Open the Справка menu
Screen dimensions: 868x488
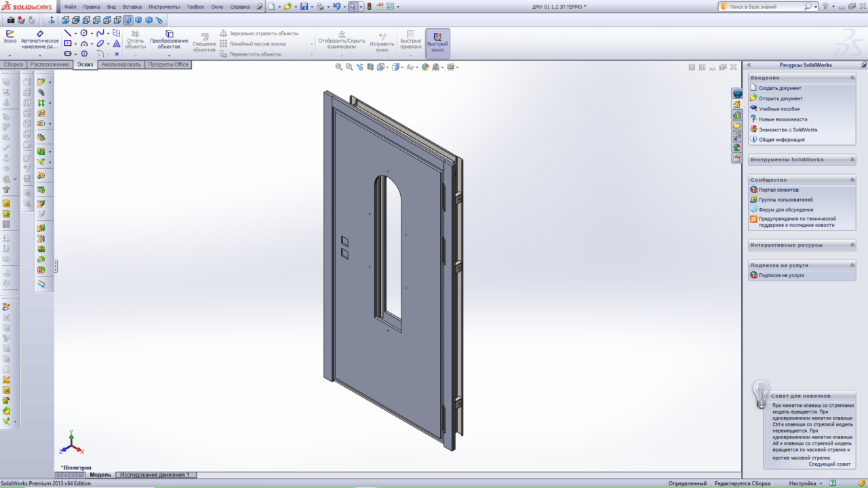coord(240,7)
